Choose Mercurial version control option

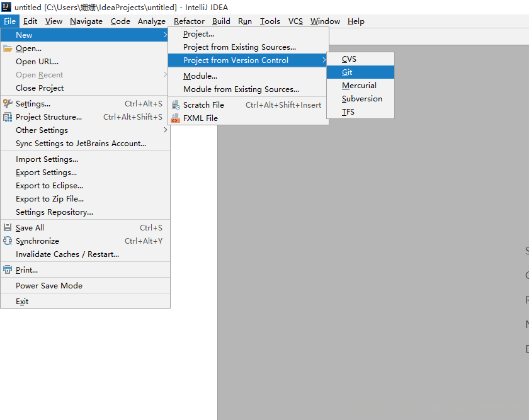[360, 86]
